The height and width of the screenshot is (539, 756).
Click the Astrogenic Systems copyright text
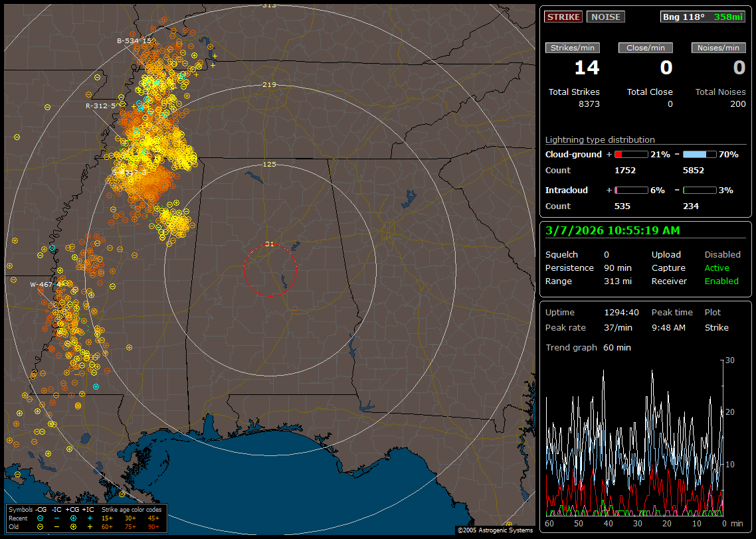pos(494,530)
